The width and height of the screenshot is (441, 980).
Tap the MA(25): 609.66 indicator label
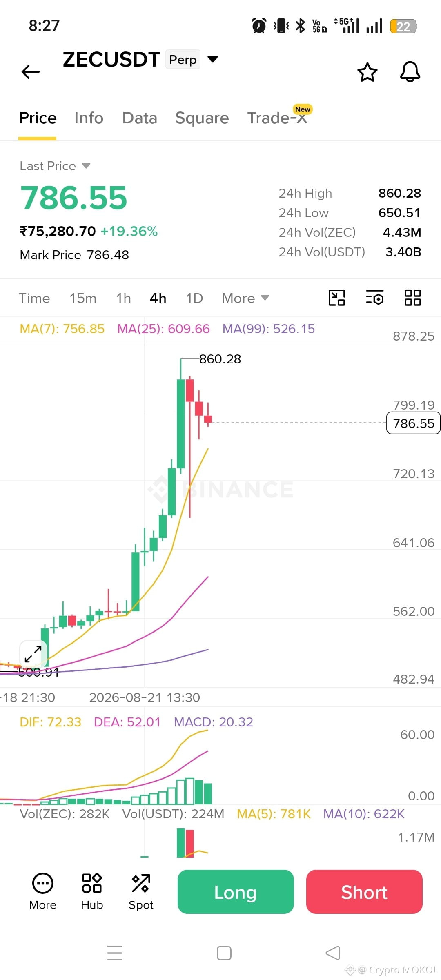pos(163,329)
